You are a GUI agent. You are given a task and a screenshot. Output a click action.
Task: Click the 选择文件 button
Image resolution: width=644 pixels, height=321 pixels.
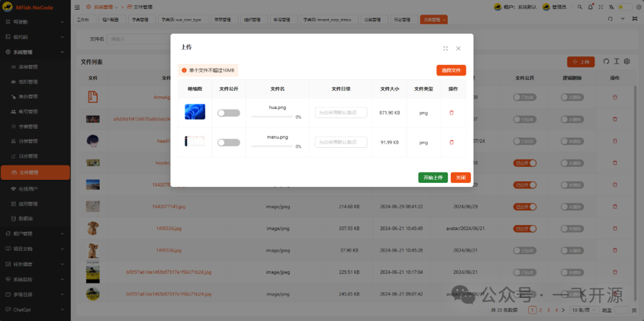pyautogui.click(x=451, y=70)
